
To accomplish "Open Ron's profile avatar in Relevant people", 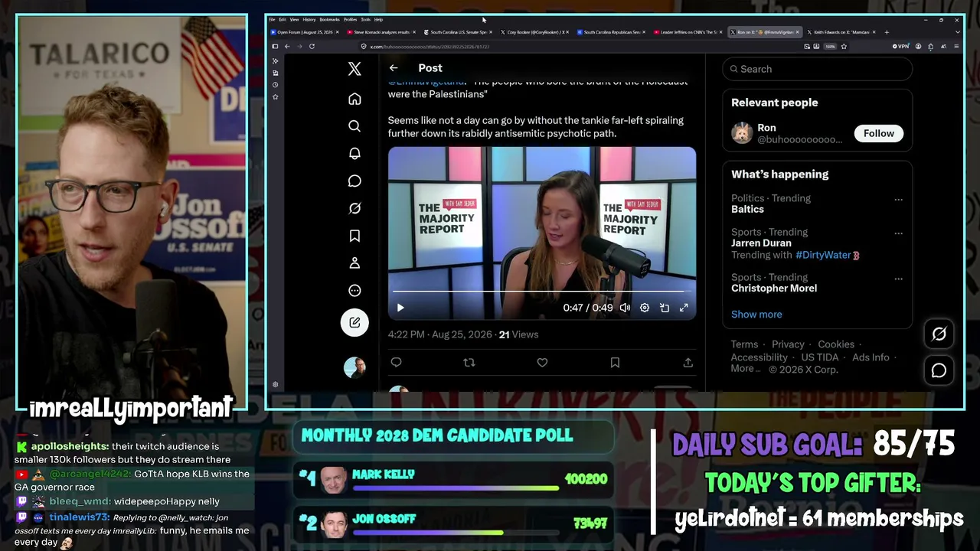I will pos(742,133).
